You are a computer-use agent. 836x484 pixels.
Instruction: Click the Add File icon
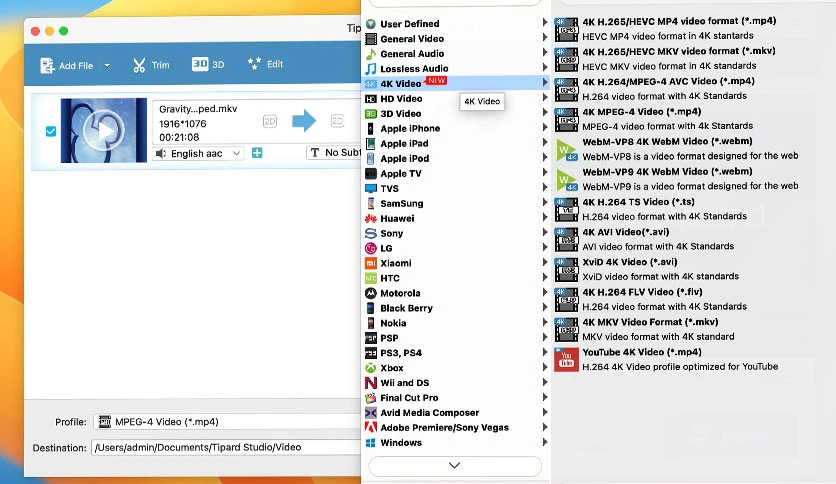[x=47, y=66]
